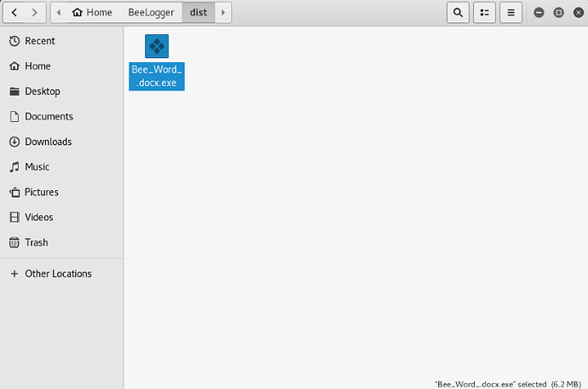
Task: Open Home folder in sidebar
Action: click(37, 66)
